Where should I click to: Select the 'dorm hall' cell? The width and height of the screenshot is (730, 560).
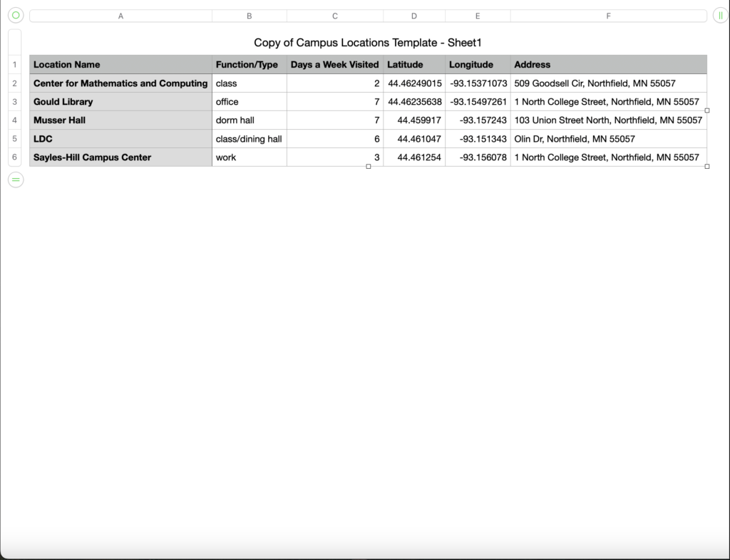[x=249, y=120]
